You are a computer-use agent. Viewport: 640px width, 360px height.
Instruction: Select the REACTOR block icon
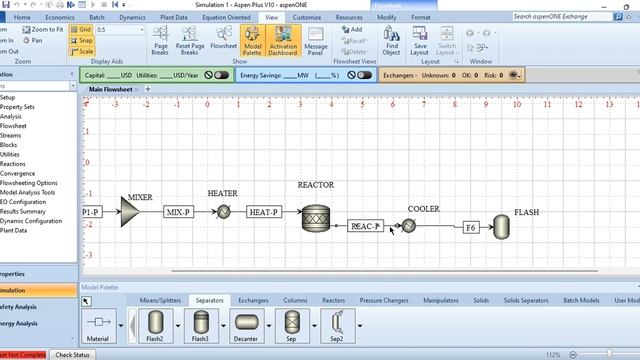tap(316, 218)
